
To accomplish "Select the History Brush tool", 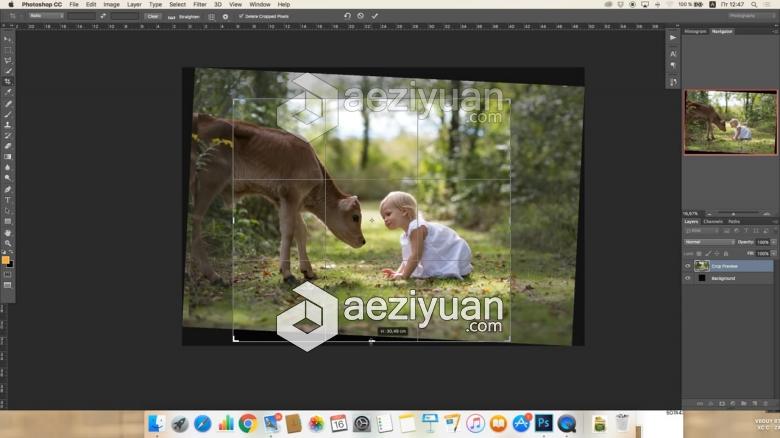I will pyautogui.click(x=7, y=135).
